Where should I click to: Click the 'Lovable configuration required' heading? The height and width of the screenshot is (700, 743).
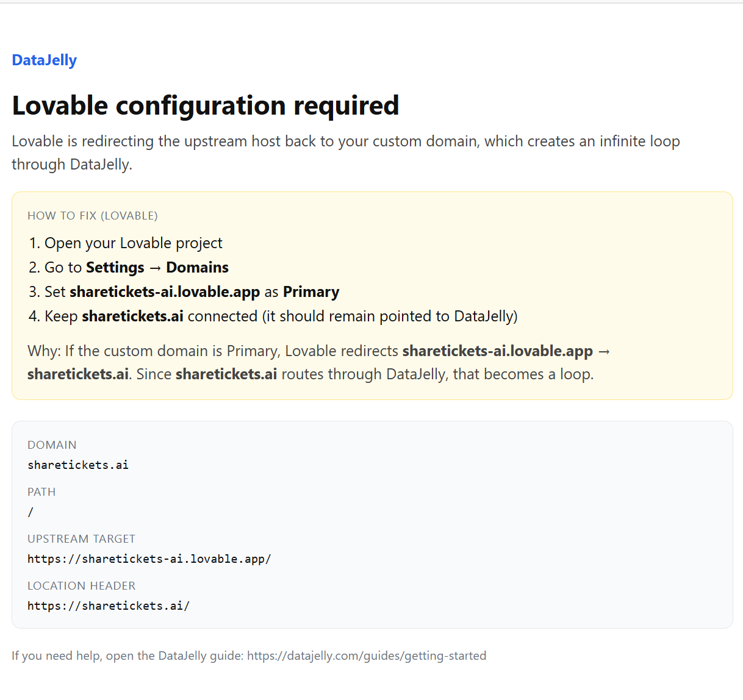coord(206,105)
